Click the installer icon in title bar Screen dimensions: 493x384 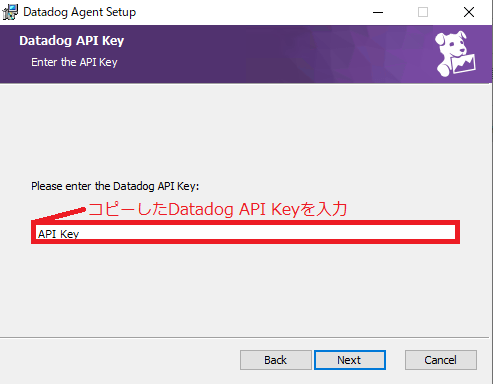point(10,12)
